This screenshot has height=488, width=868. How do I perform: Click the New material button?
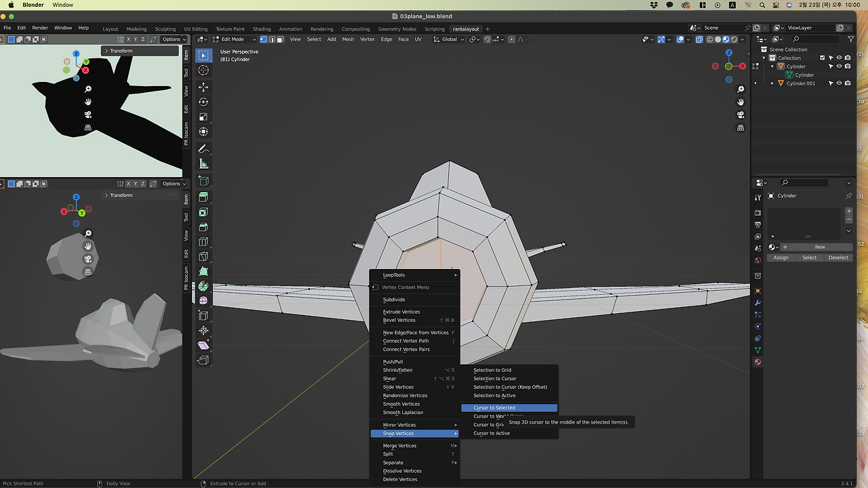coord(819,247)
